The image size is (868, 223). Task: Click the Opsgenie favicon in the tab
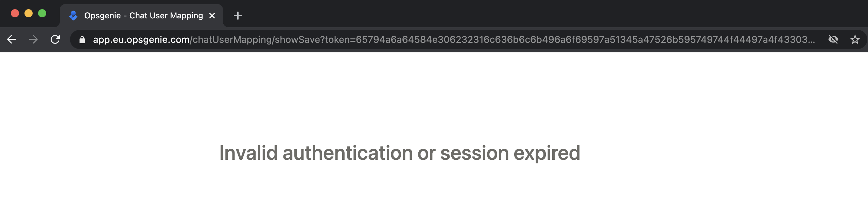[73, 16]
